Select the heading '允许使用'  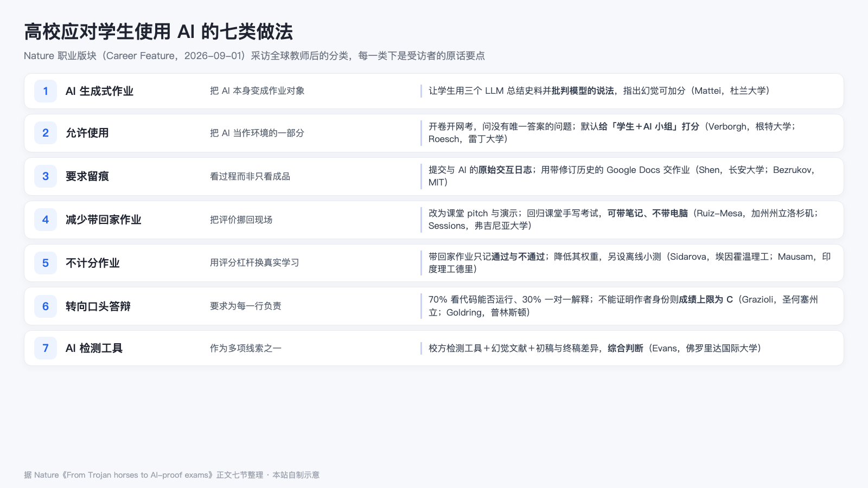tap(87, 133)
